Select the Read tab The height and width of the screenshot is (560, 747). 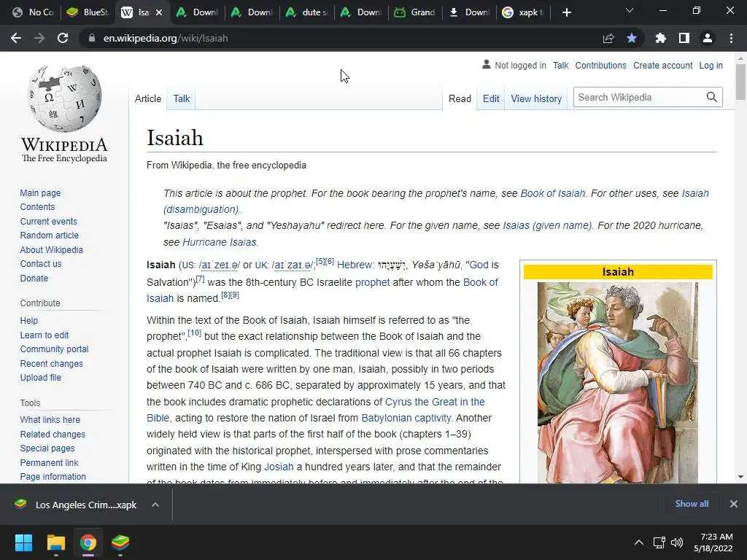coord(460,98)
